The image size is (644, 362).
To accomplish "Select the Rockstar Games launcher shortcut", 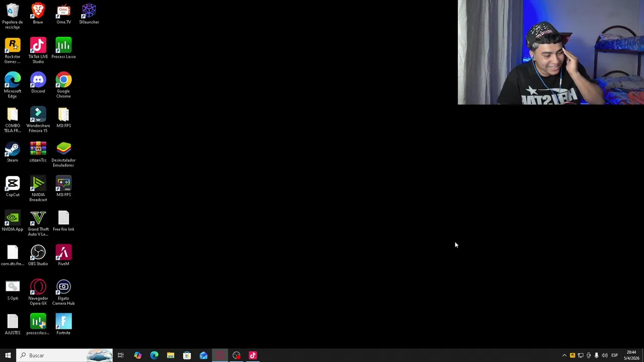I will coord(13,50).
